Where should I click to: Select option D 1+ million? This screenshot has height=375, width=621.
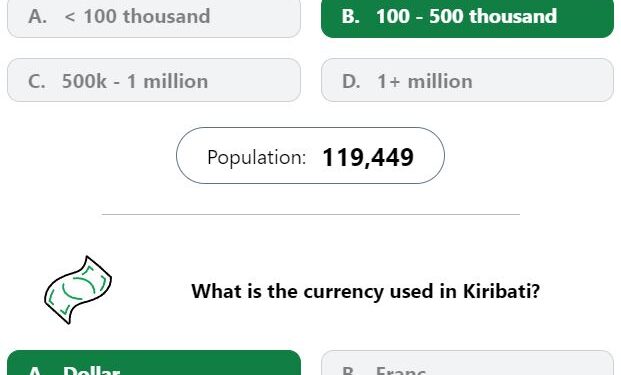point(467,80)
